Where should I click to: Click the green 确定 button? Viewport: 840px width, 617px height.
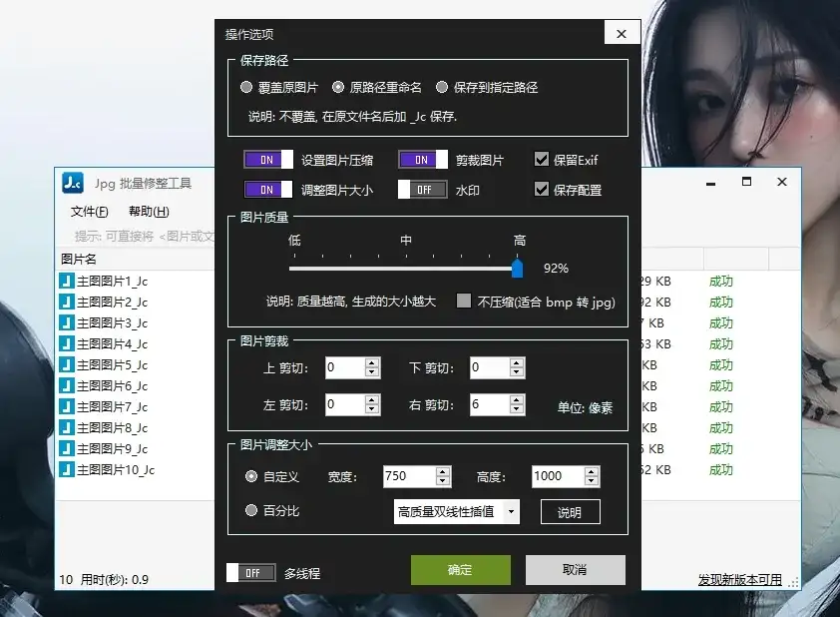[460, 570]
